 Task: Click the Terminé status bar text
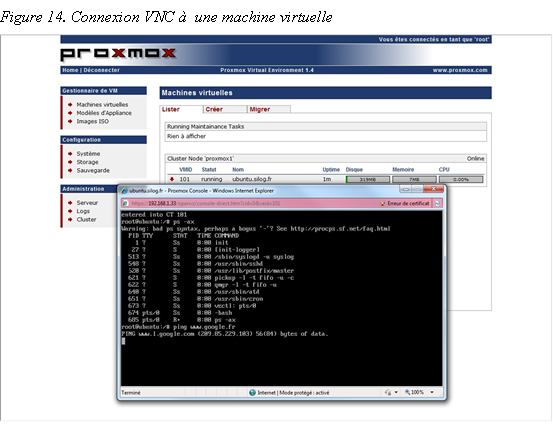[x=130, y=393]
